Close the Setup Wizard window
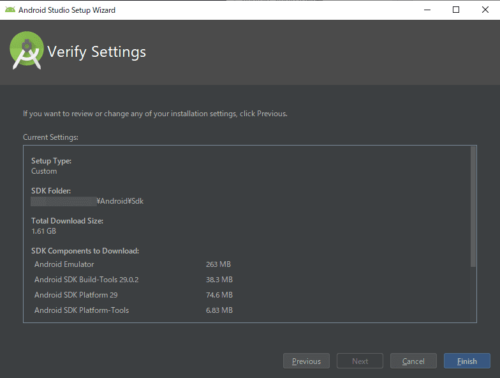The image size is (500, 378). (x=485, y=10)
